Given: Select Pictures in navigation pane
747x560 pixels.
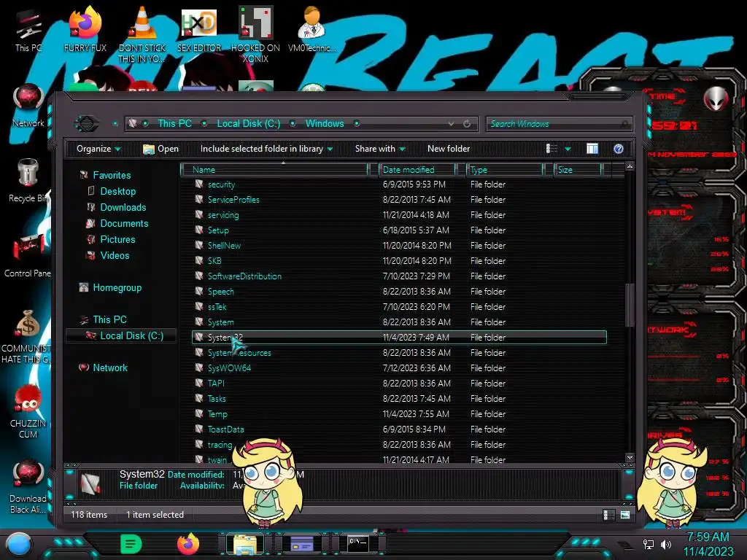Looking at the screenshot, I should click(117, 239).
